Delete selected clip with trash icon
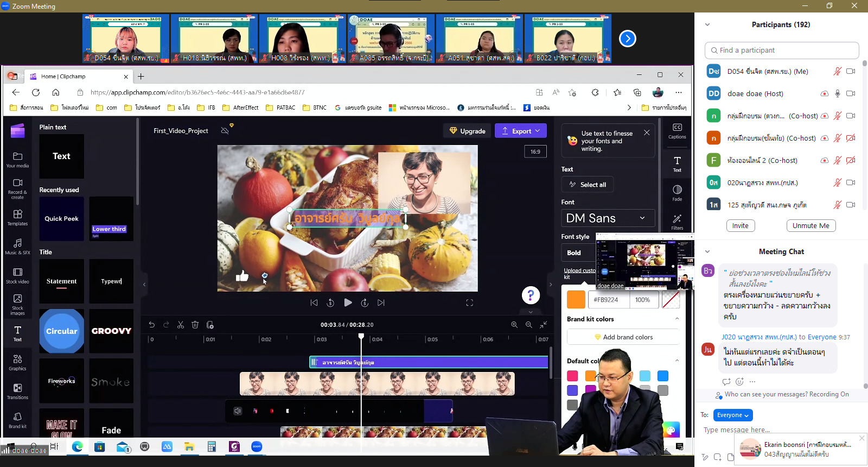868x467 pixels. (x=195, y=325)
